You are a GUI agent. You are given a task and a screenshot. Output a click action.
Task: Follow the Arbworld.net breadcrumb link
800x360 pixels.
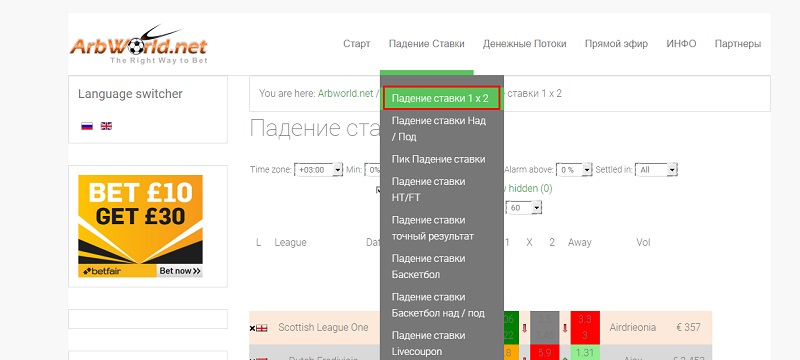pos(345,93)
